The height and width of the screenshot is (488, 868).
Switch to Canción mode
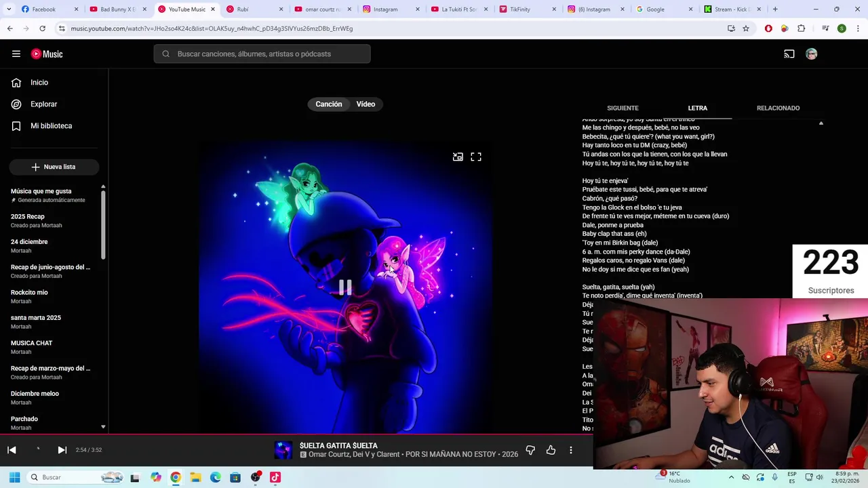coord(329,104)
